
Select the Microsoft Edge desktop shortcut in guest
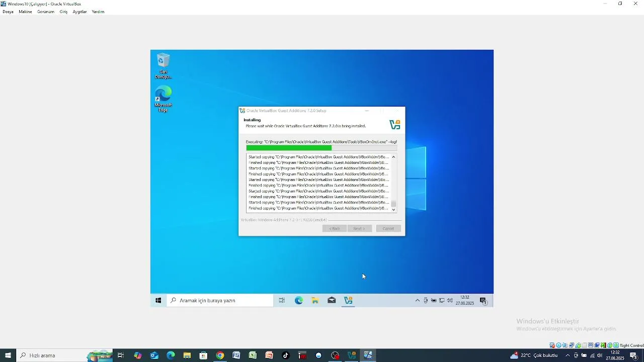pos(163,99)
